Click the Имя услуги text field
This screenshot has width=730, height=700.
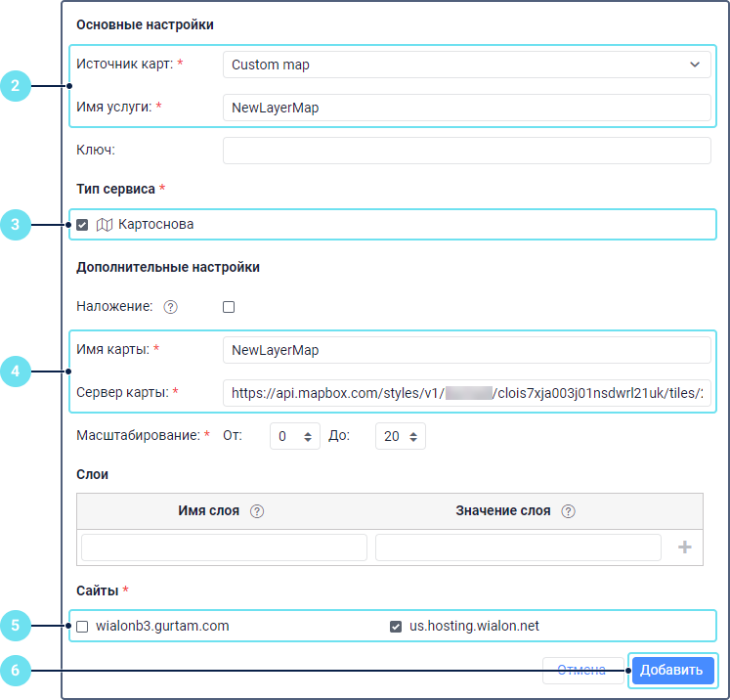466,109
